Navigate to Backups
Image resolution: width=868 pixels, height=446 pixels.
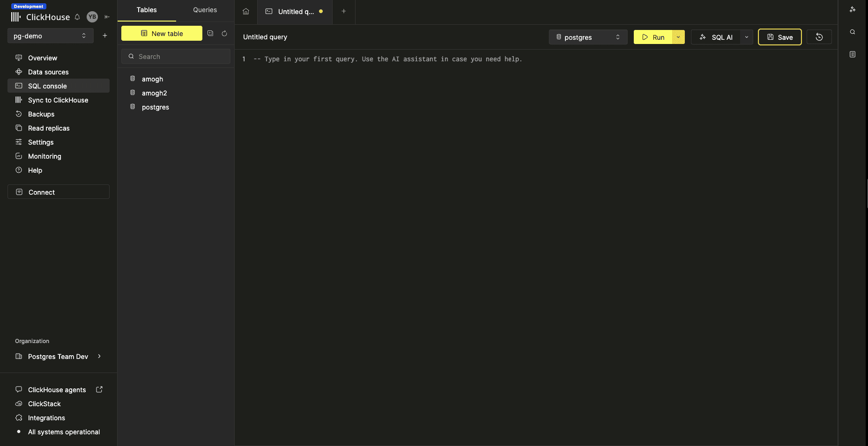tap(59, 114)
